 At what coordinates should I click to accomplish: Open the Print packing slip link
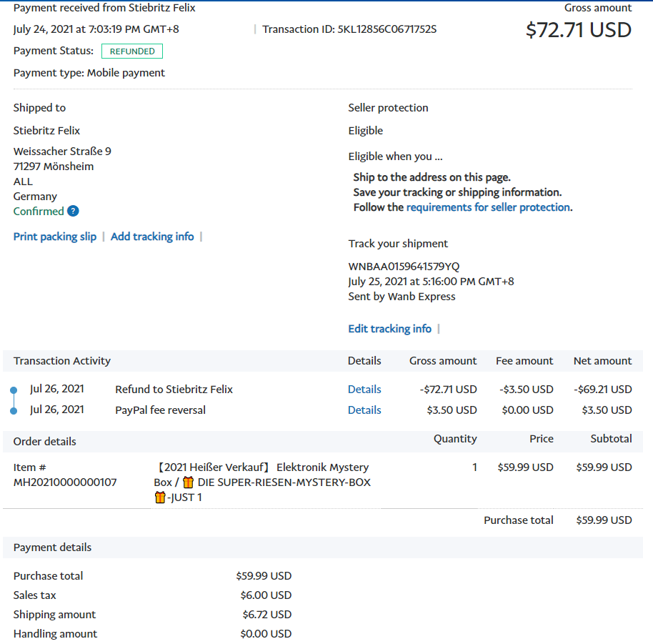(55, 237)
